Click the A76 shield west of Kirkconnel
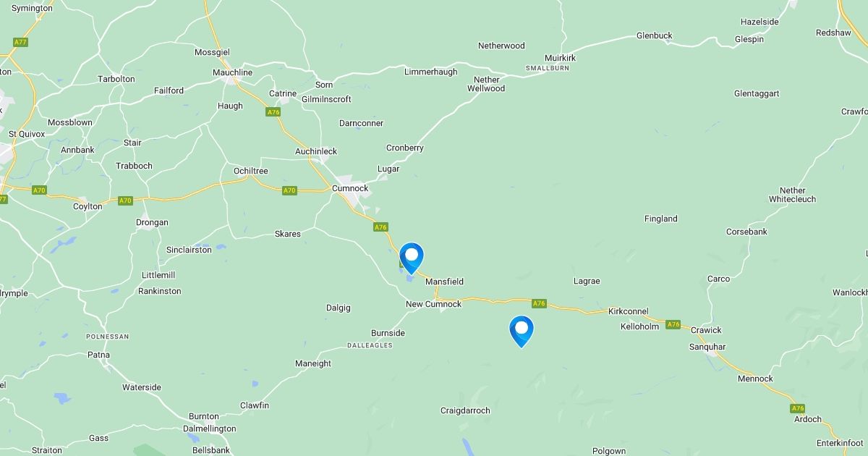The image size is (868, 456). (538, 303)
